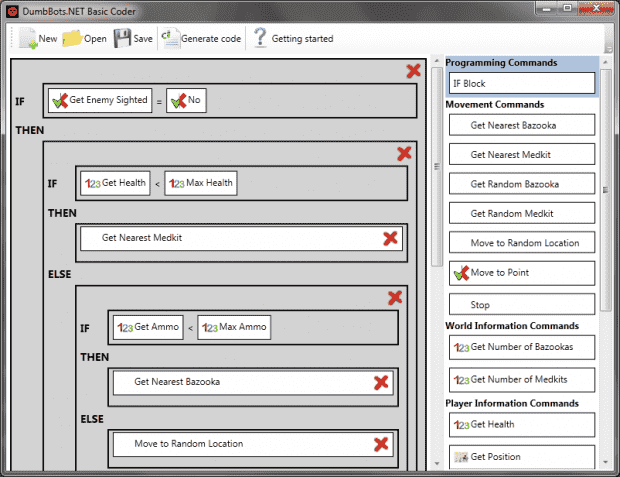
Task: Click the command palette vertical scrollbar
Action: click(606, 200)
